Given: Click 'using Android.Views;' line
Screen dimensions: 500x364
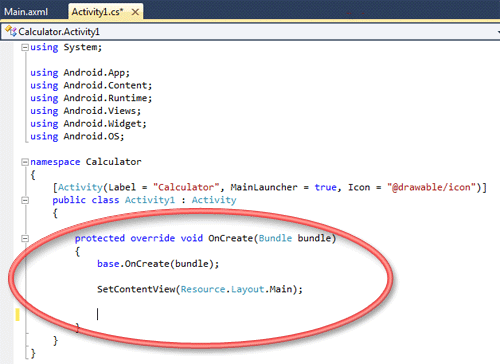Looking at the screenshot, I should pos(86,111).
